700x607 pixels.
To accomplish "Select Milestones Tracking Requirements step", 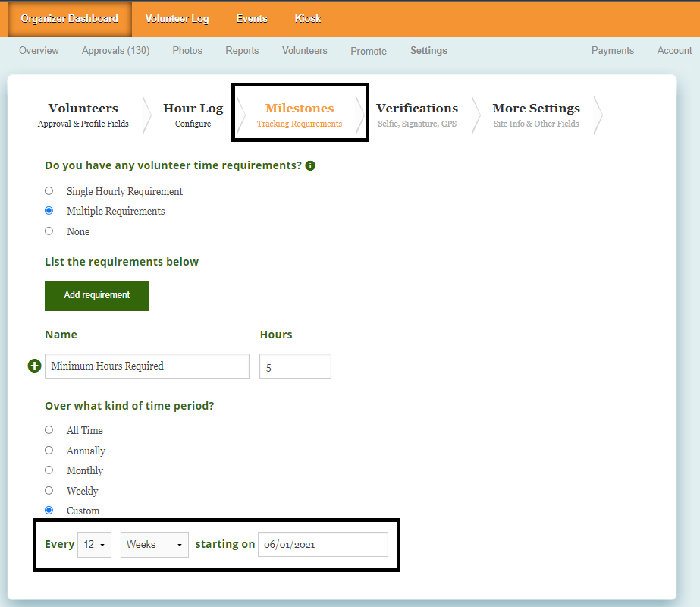I will click(x=300, y=115).
